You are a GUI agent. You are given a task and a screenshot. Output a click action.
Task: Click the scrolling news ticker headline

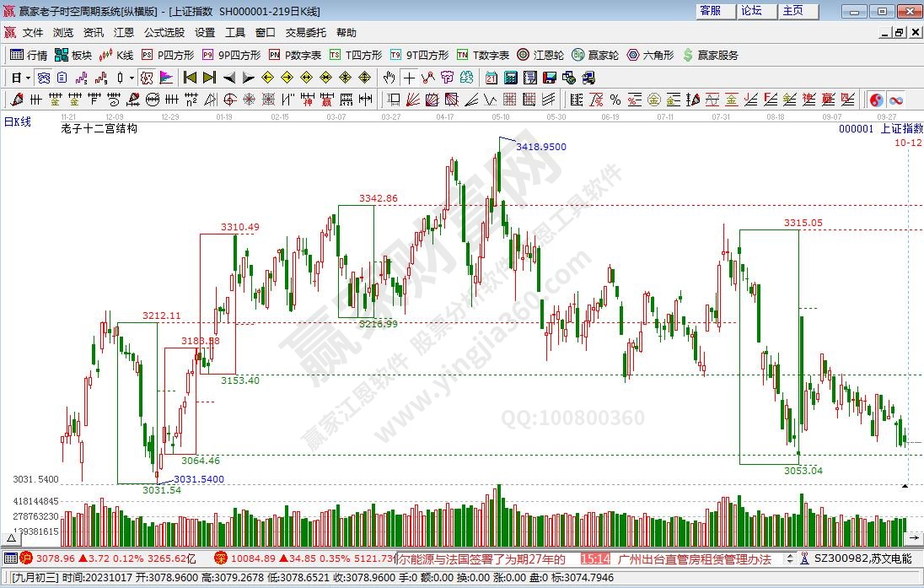click(x=481, y=558)
